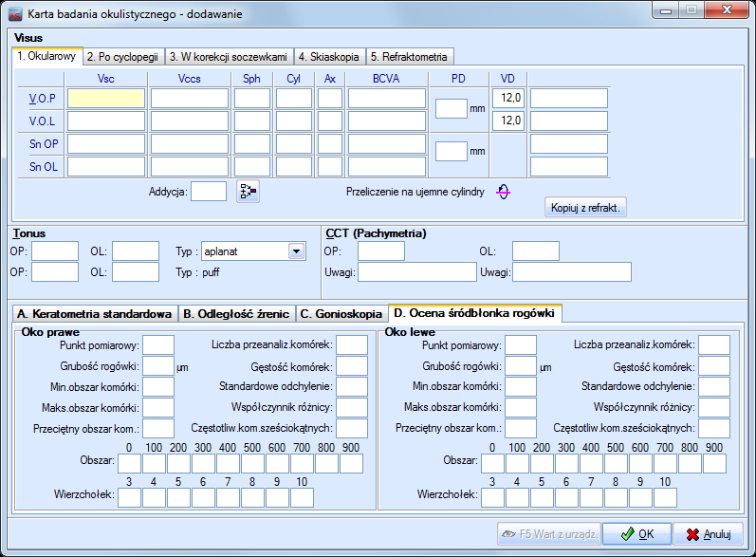Open the 3. W korekcji soczewkami tab
This screenshot has width=756, height=557.
click(x=229, y=57)
